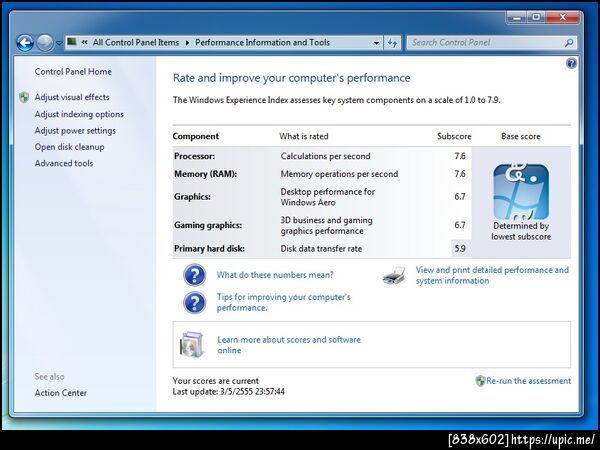Click the double-chevron breadcrumb overflow
This screenshot has height=450, width=600.
(85, 42)
